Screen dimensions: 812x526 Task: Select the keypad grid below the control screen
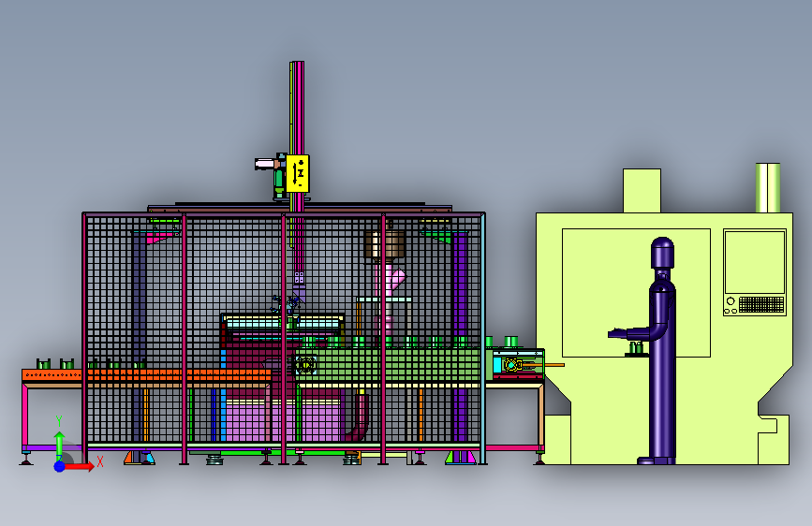point(761,304)
